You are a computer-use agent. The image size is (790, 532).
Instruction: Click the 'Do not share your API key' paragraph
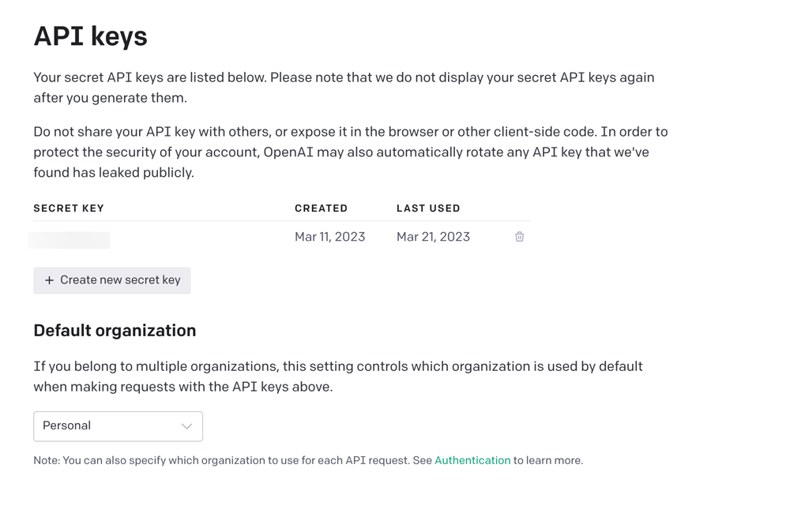point(350,132)
